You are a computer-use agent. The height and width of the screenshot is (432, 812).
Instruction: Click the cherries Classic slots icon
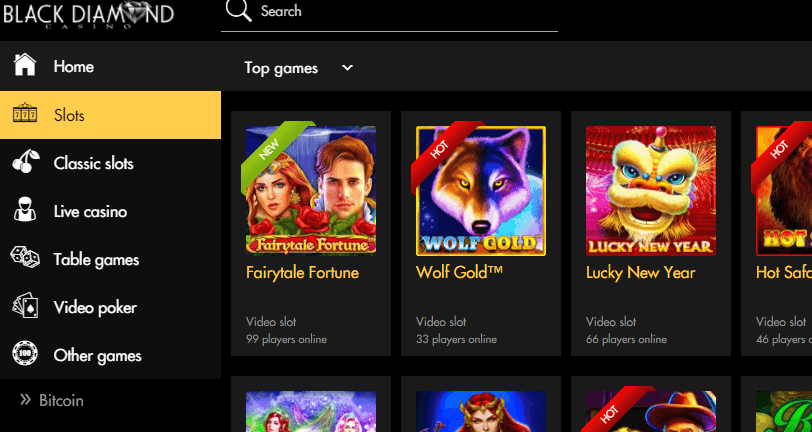tap(25, 162)
